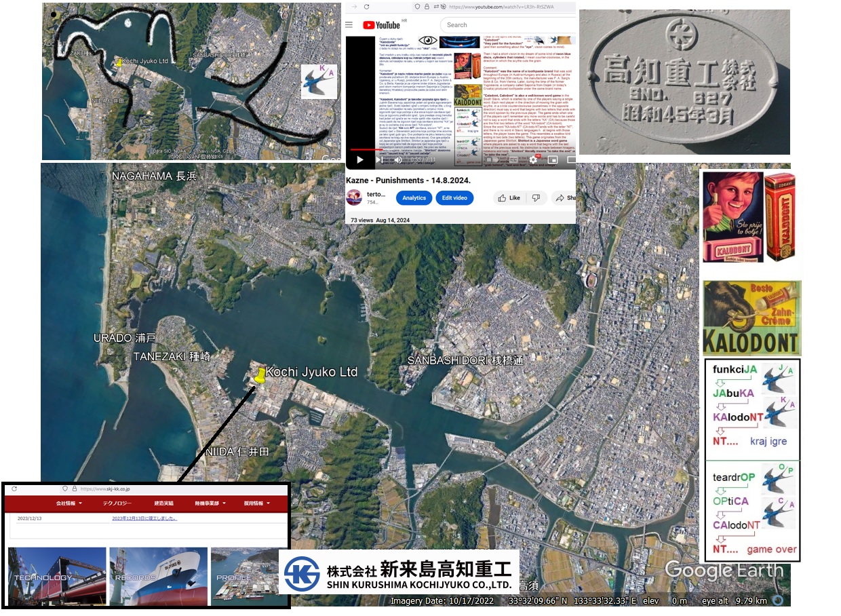Click the Edit video button

pyautogui.click(x=454, y=198)
